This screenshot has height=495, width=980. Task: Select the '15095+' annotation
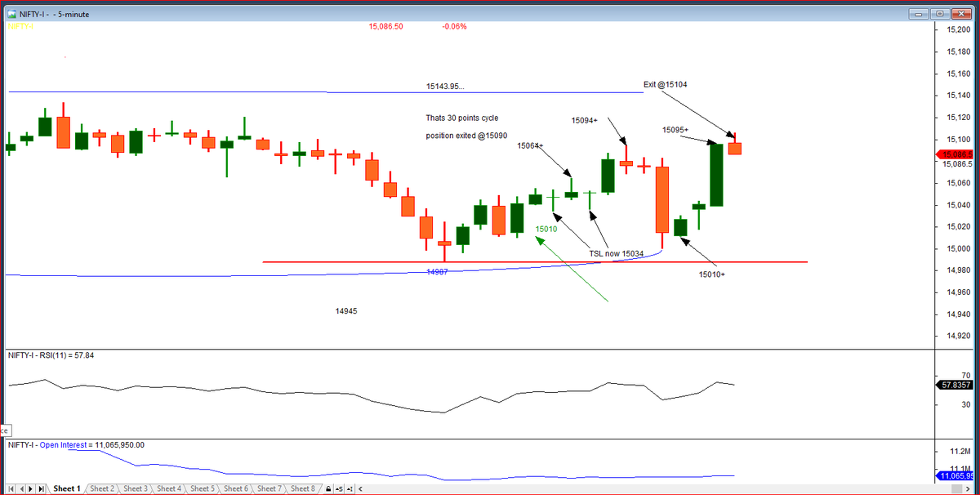tap(675, 130)
